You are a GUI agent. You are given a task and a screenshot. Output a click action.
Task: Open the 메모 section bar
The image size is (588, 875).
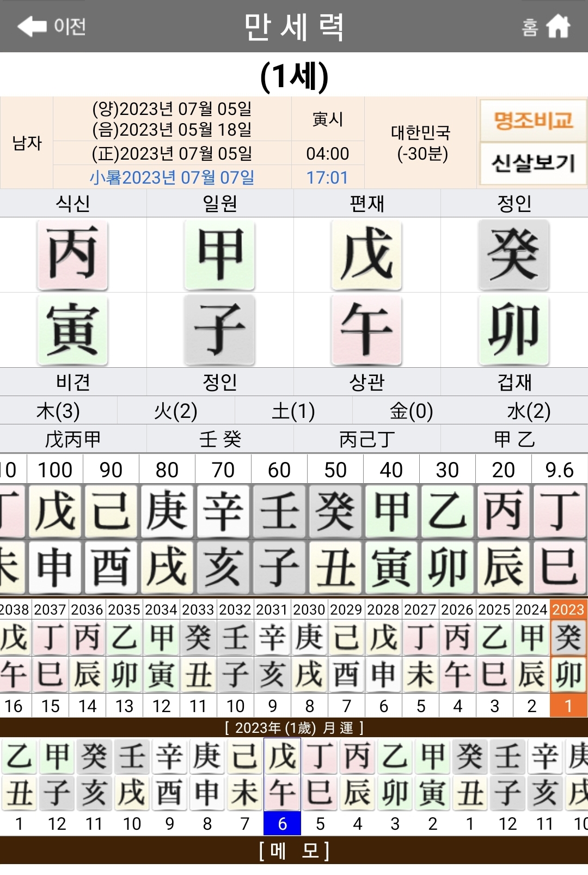tap(294, 850)
